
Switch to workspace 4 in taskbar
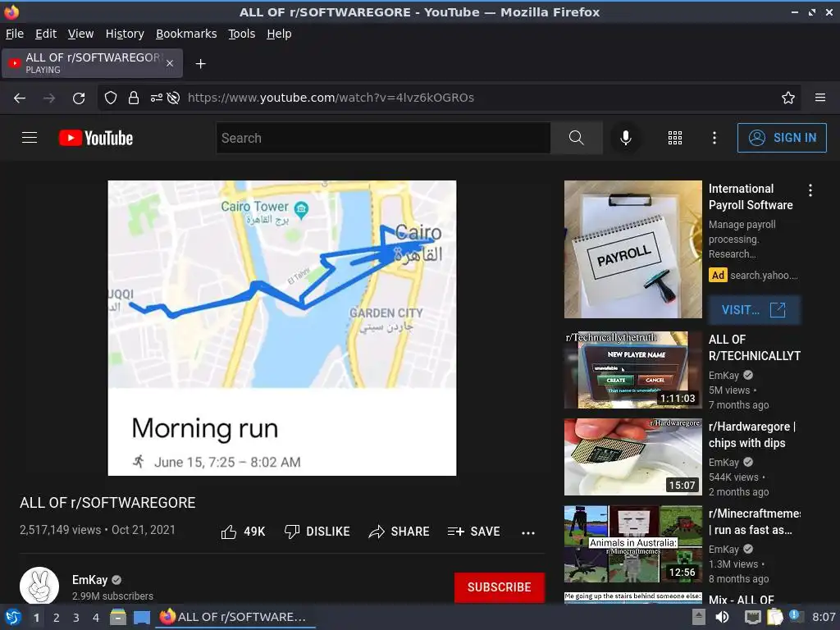point(96,618)
